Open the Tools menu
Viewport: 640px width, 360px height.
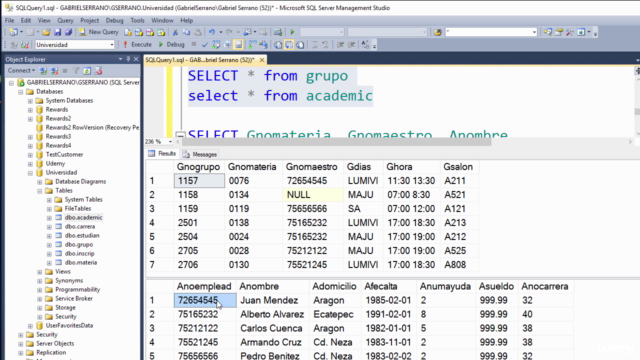click(x=137, y=20)
